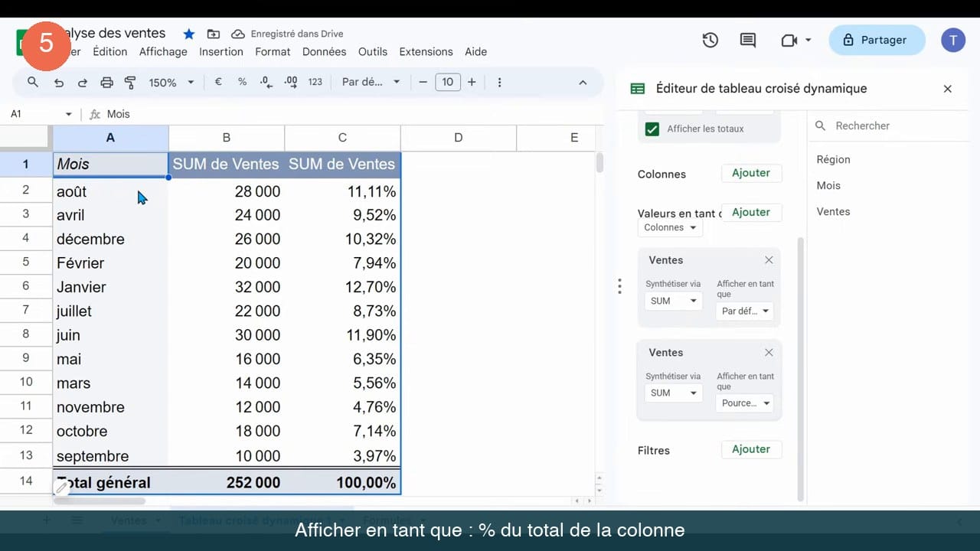The height and width of the screenshot is (551, 980).
Task: Open the comments history
Action: [748, 40]
